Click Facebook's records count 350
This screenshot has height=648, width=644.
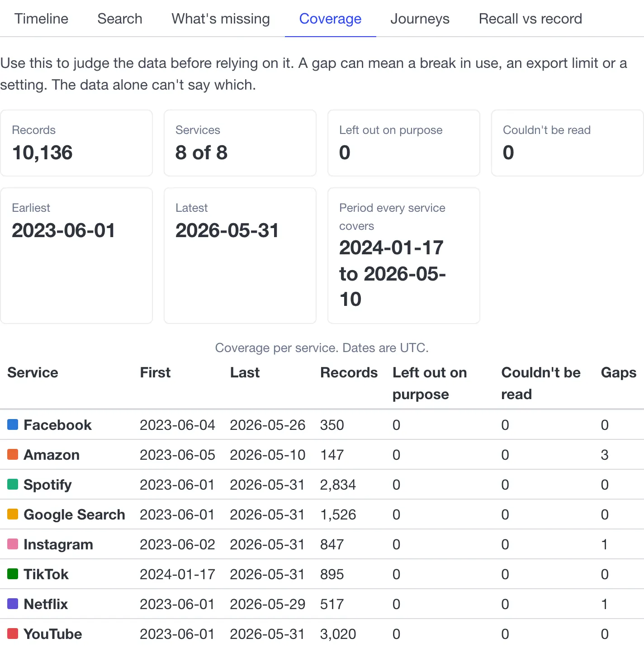332,425
